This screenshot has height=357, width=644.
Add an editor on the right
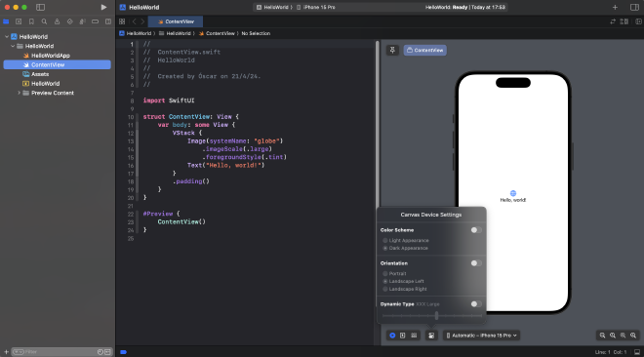tap(639, 21)
